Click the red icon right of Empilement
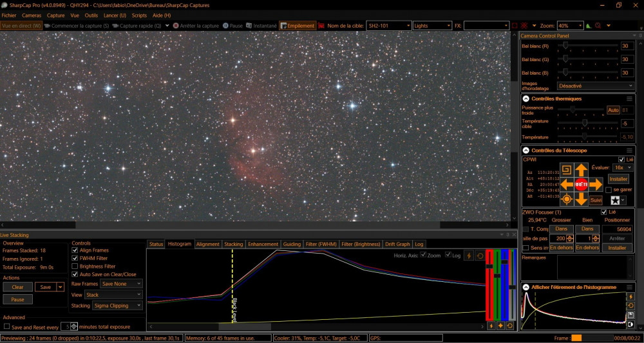644x343 pixels. (321, 26)
